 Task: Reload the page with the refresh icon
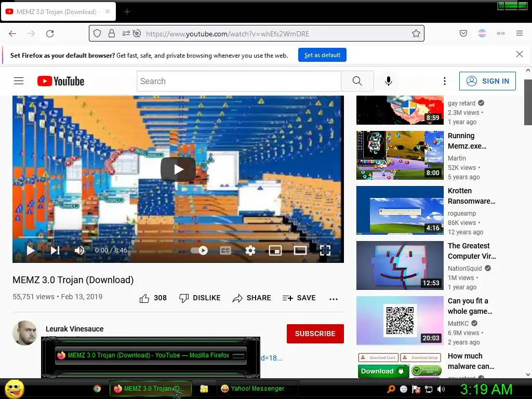50,34
